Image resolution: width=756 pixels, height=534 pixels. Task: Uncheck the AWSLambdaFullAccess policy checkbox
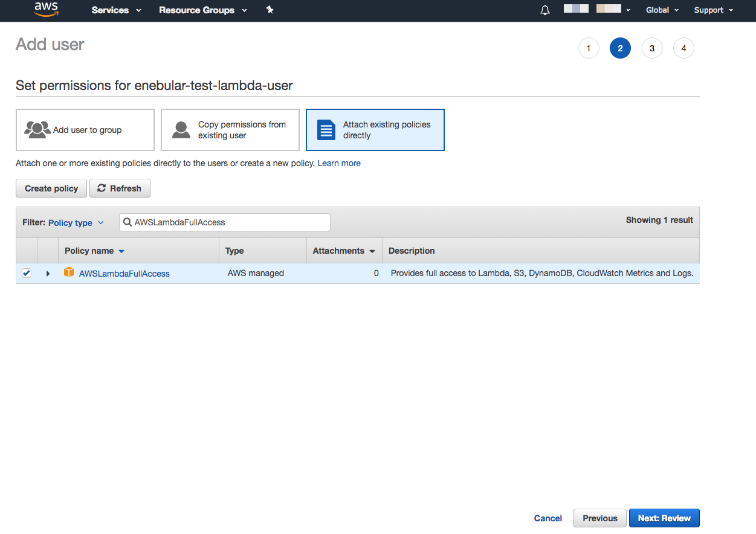[27, 273]
